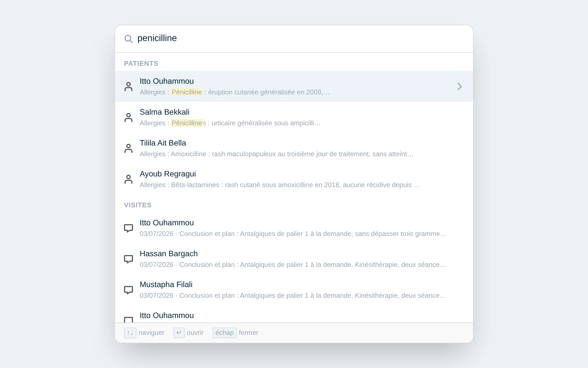Open Itto Ouhammou via the chevron arrow
This screenshot has width=588, height=368.
click(460, 87)
